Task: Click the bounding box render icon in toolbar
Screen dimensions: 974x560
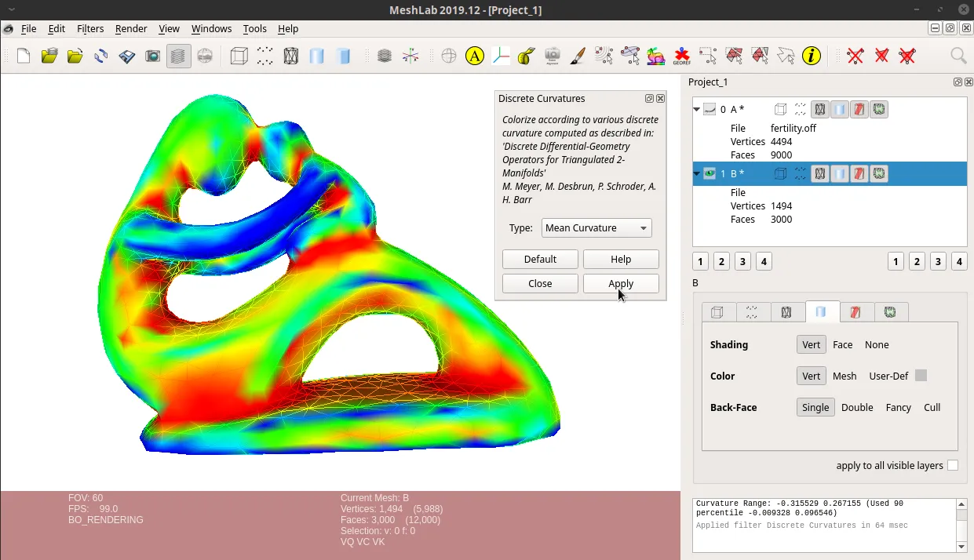Action: pyautogui.click(x=239, y=56)
